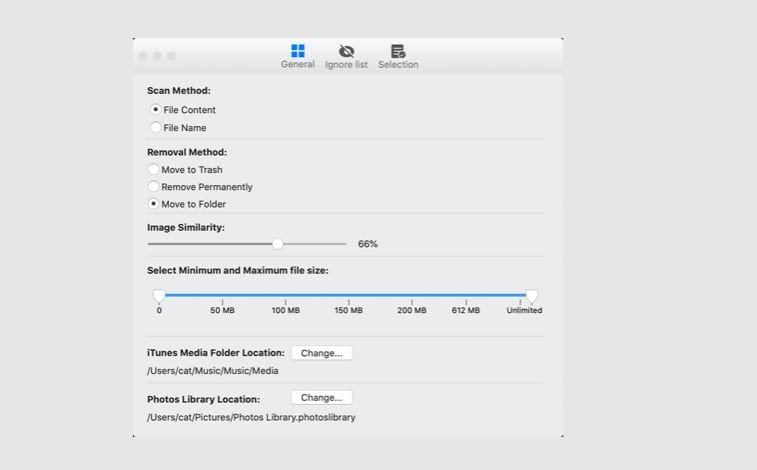
Task: Click the Unlimited size label
Action: pyautogui.click(x=524, y=310)
